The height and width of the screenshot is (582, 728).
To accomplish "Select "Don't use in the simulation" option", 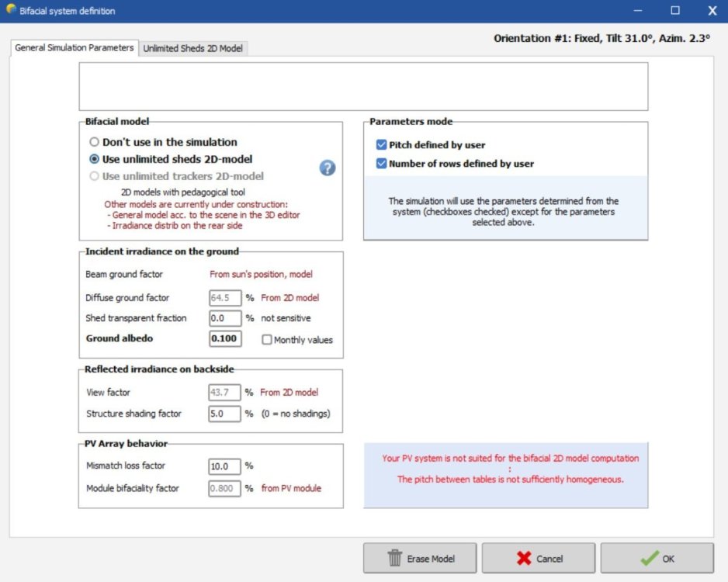I will pos(95,143).
